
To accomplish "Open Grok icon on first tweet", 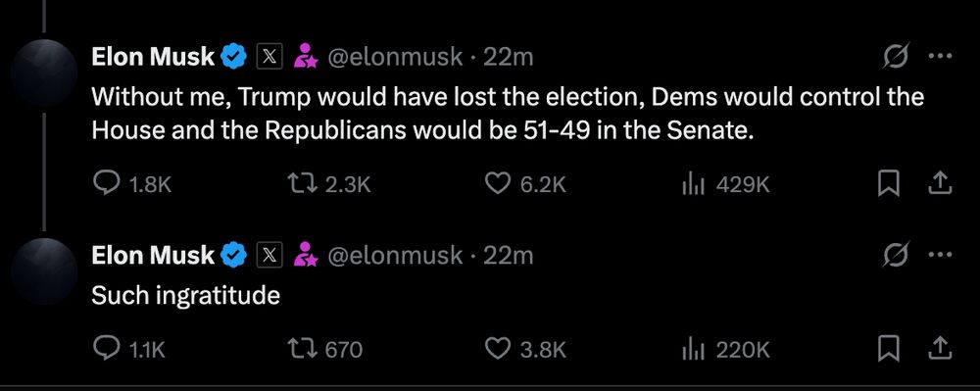I will tap(897, 57).
